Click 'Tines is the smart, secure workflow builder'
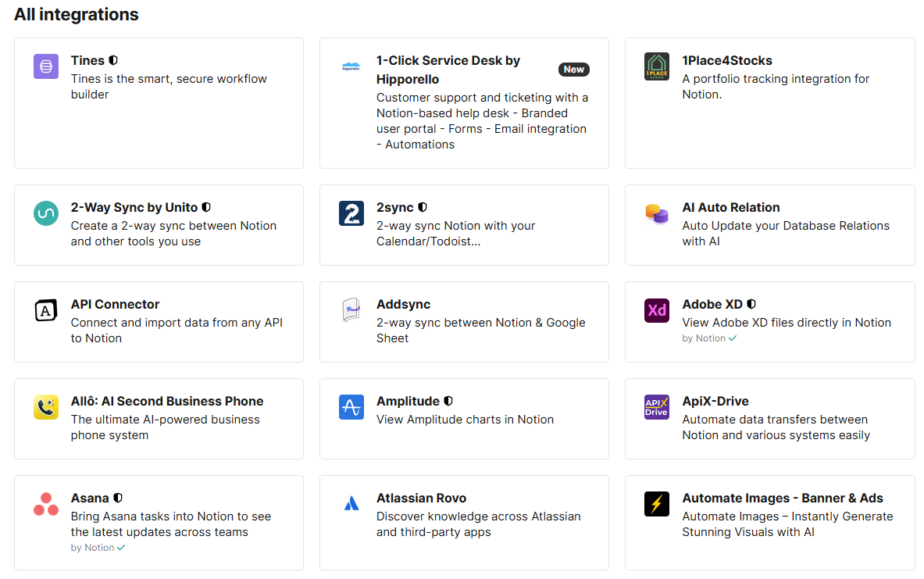Viewport: 924px width, 579px height. [x=169, y=87]
